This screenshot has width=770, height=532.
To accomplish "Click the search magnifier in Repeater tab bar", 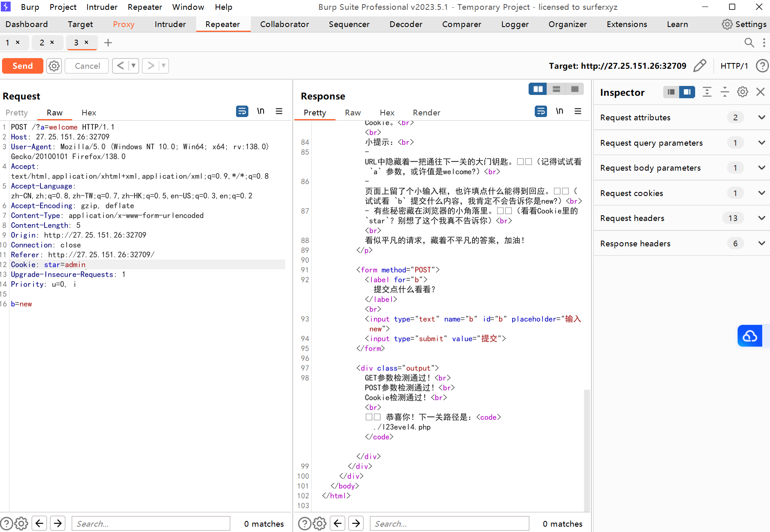I will 749,43.
